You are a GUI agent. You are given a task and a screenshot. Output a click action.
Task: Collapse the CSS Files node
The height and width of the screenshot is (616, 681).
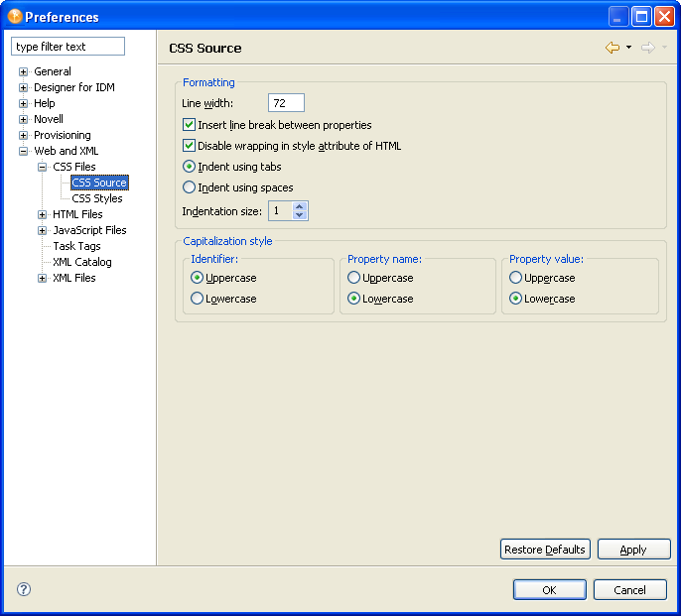click(42, 167)
